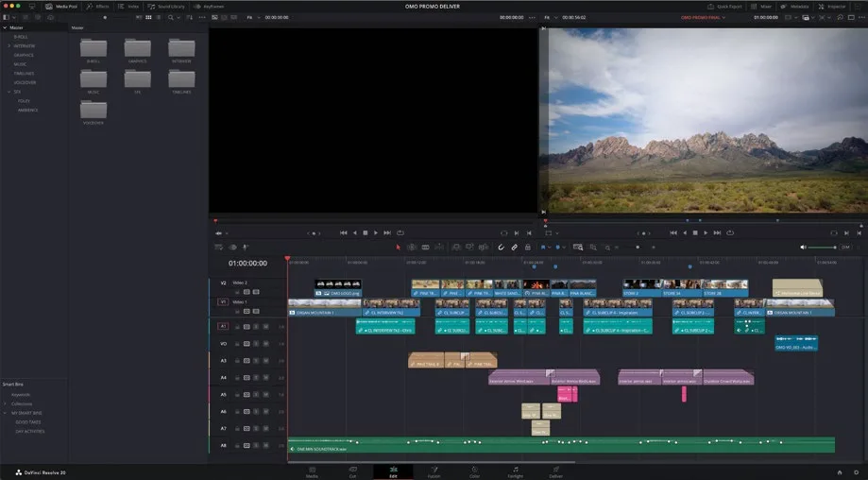The height and width of the screenshot is (480, 868).
Task: Toggle auto track selector on VO track
Action: (247, 344)
